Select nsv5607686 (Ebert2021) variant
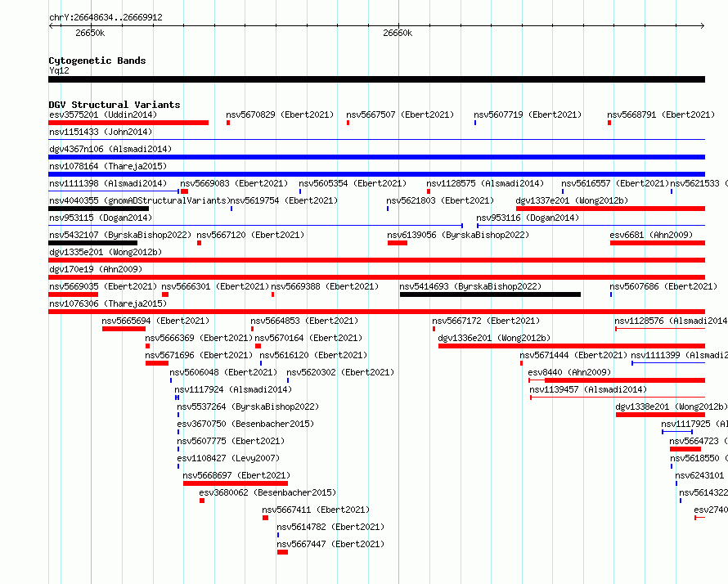The width and height of the screenshot is (728, 584). pyautogui.click(x=663, y=286)
